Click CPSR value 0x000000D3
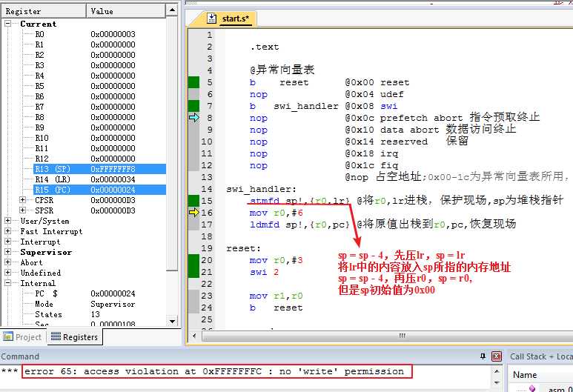573x392 pixels. [x=113, y=200]
